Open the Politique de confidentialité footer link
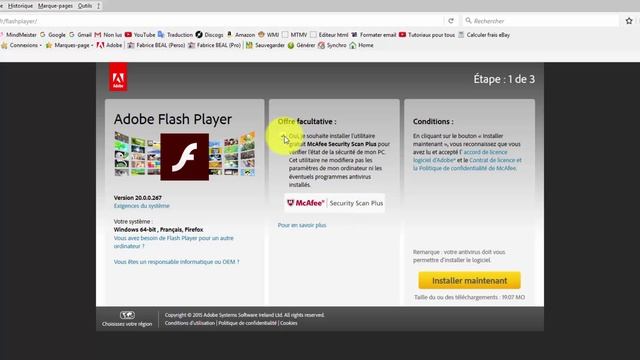Image resolution: width=640 pixels, height=360 pixels. [x=247, y=323]
